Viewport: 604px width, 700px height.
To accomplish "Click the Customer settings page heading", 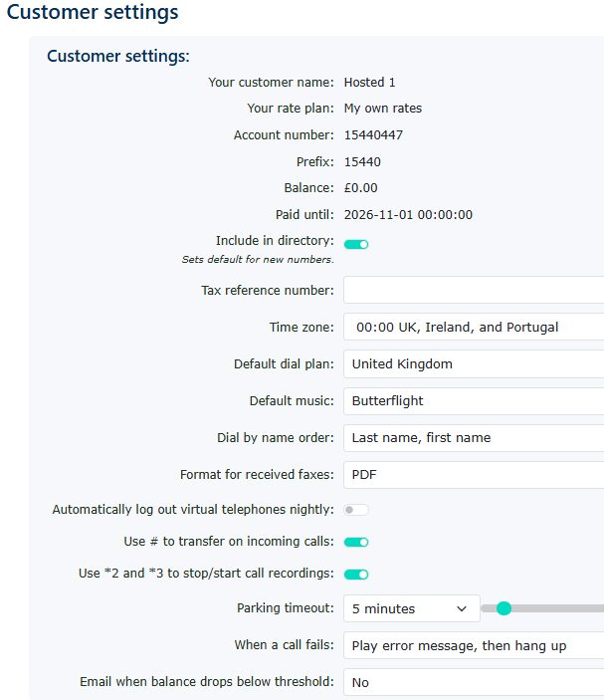I will tap(93, 12).
